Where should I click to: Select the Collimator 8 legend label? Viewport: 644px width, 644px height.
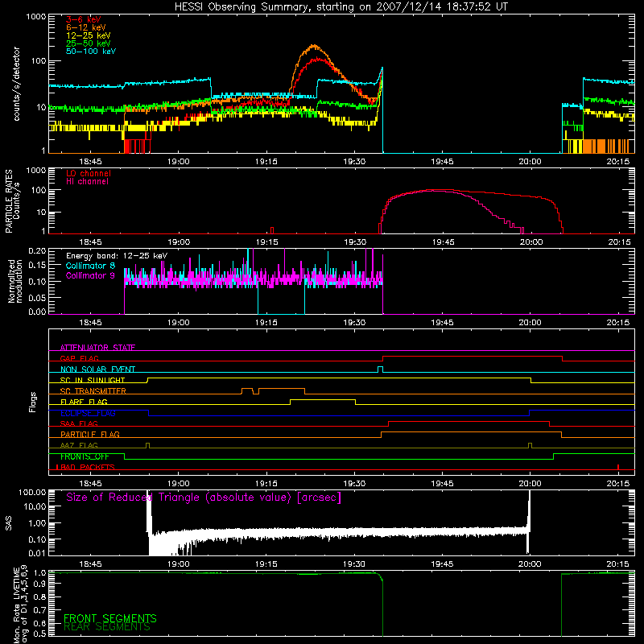[x=90, y=266]
